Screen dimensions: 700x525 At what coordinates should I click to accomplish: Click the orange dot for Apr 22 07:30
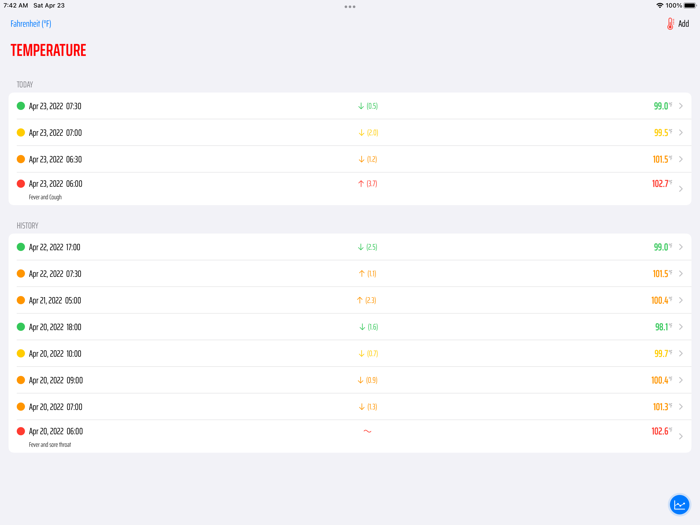click(21, 274)
